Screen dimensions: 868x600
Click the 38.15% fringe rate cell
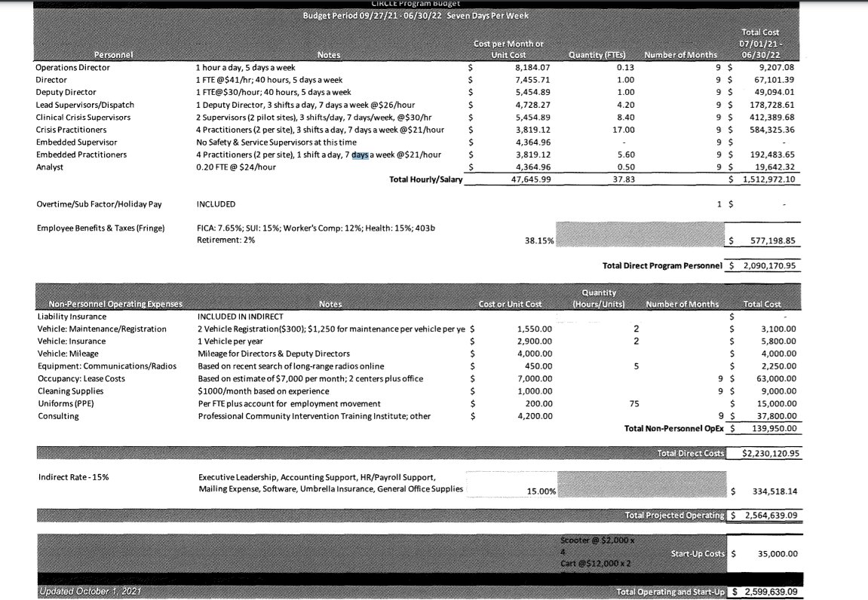click(x=539, y=240)
